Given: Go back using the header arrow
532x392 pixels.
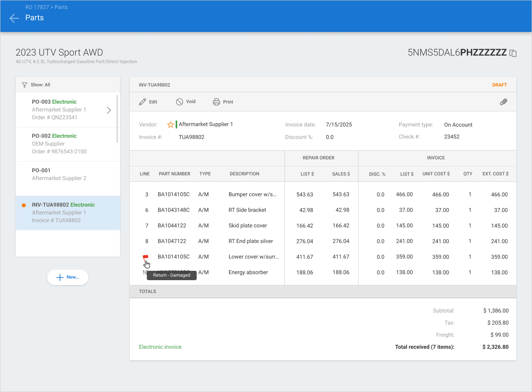Looking at the screenshot, I should (14, 18).
